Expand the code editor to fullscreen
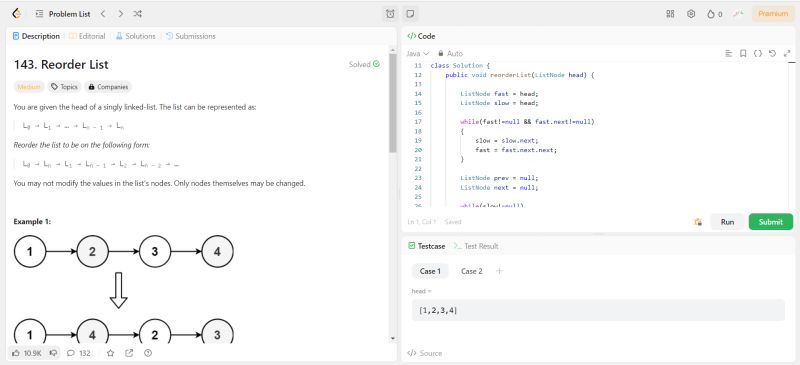Viewport: 800px width, 365px height. pyautogui.click(x=787, y=53)
